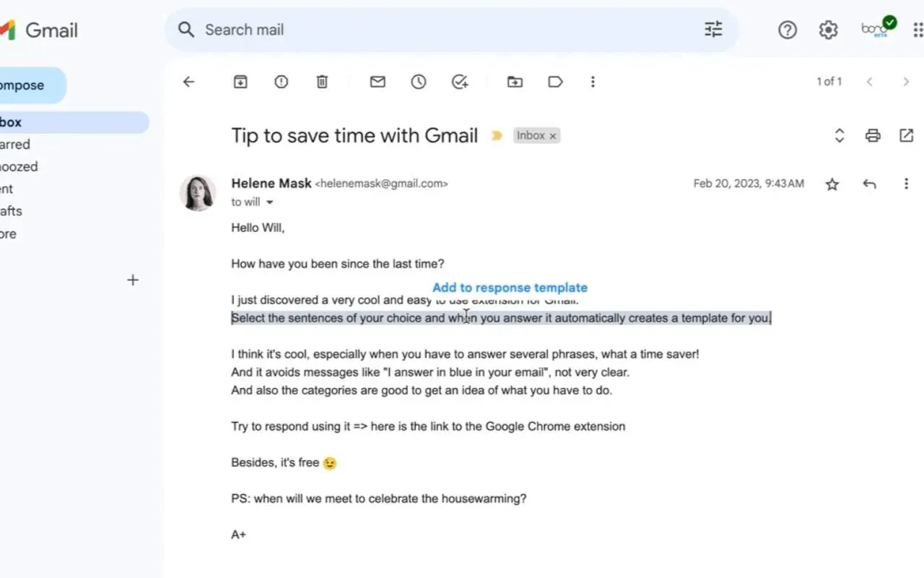The width and height of the screenshot is (924, 578).
Task: Archive this email conversation
Action: point(240,82)
